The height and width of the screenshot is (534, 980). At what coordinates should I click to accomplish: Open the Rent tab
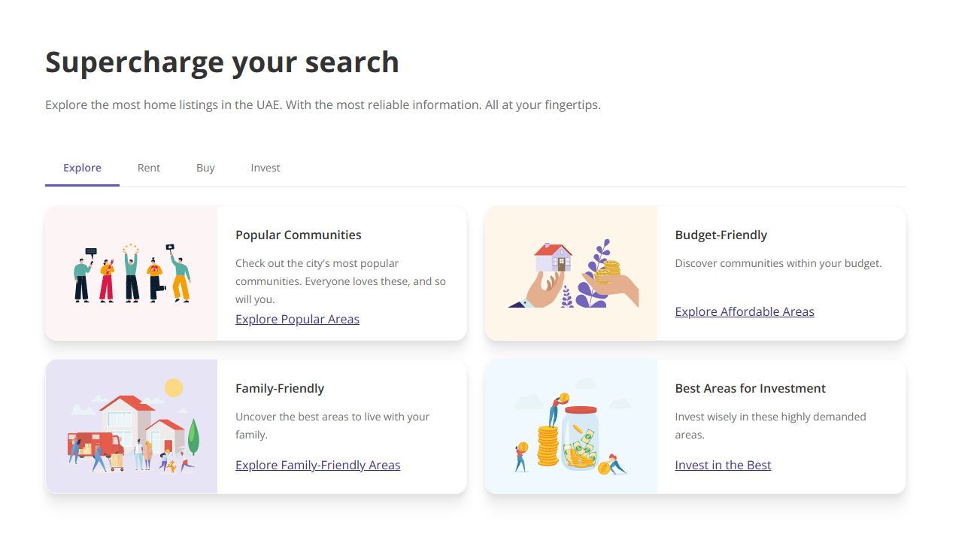coord(149,168)
